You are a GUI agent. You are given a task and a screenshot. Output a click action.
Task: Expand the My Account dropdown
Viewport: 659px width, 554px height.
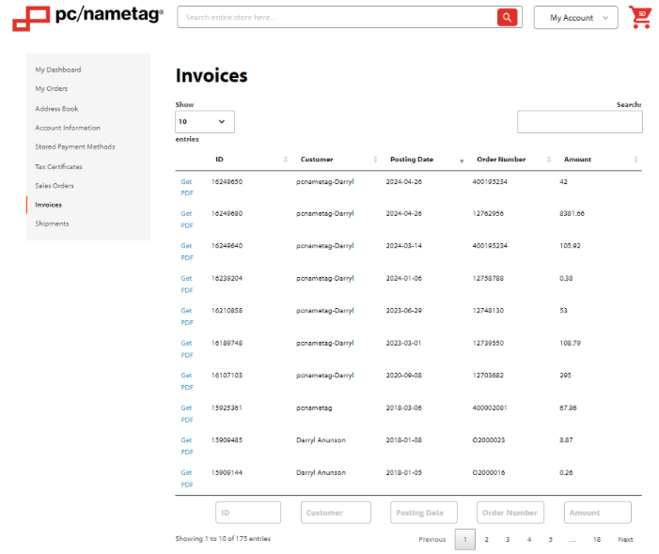point(576,18)
